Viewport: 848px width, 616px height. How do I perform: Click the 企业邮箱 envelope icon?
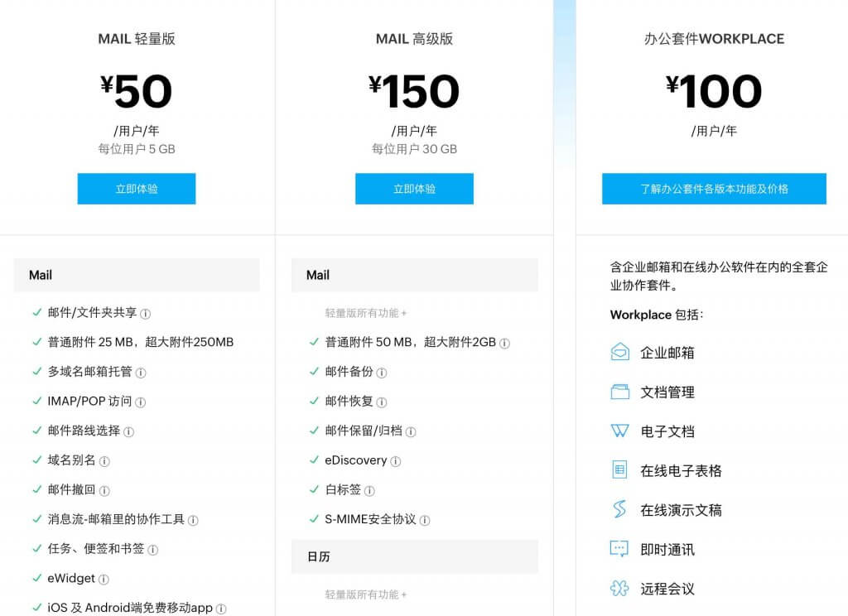coord(619,352)
